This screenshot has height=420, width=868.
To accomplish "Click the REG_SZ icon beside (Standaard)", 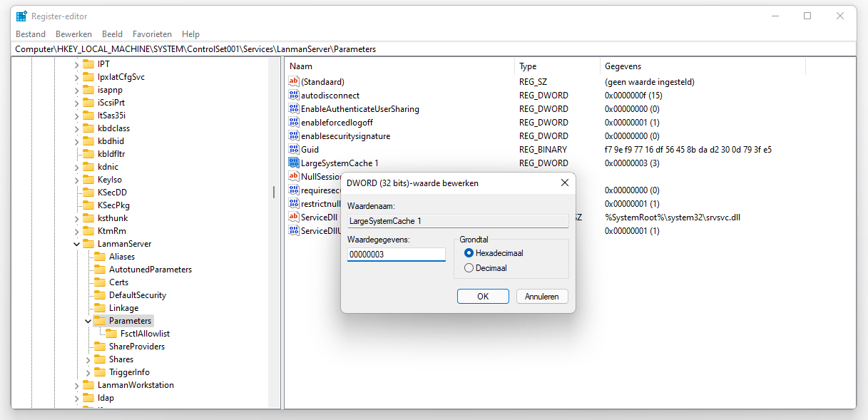I will point(293,81).
